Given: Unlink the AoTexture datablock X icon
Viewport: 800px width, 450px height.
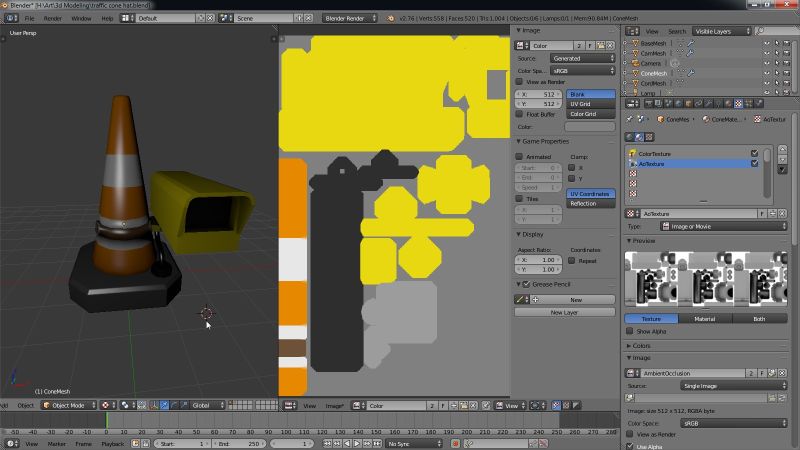Looking at the screenshot, I should (783, 214).
